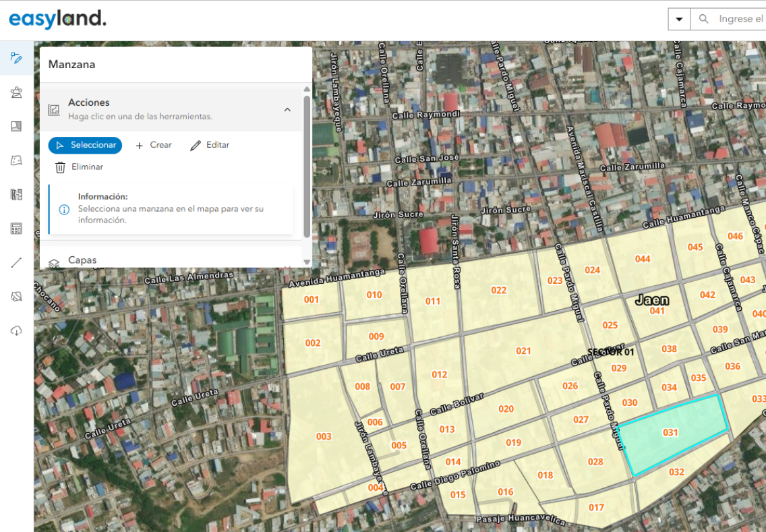
Task: Open the calculator icon in sidebar
Action: [x=17, y=229]
